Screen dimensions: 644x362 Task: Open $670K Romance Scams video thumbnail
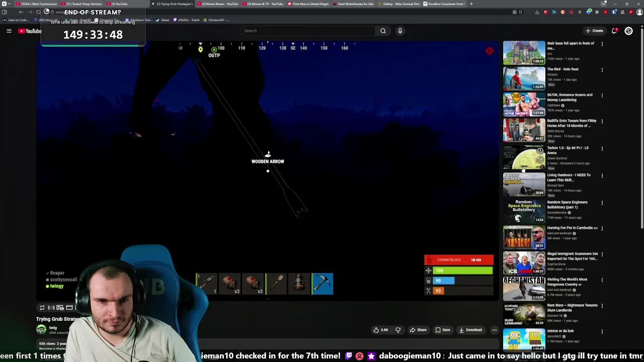524,104
